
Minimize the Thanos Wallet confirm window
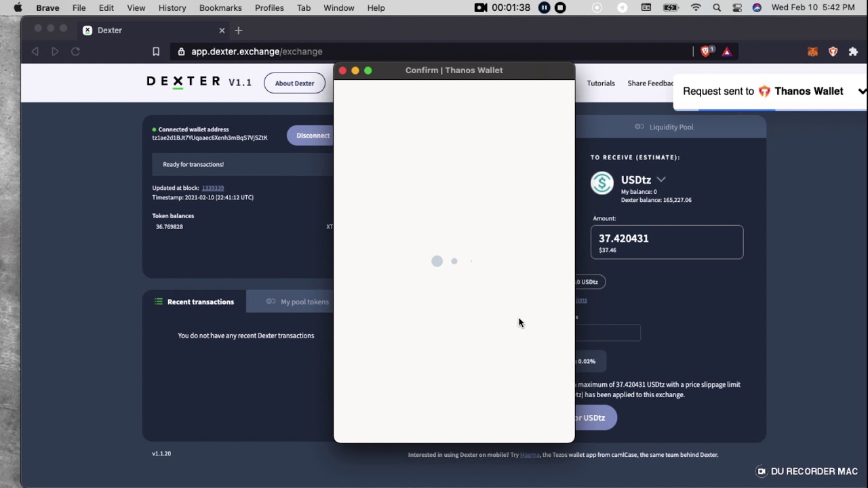[x=355, y=70]
